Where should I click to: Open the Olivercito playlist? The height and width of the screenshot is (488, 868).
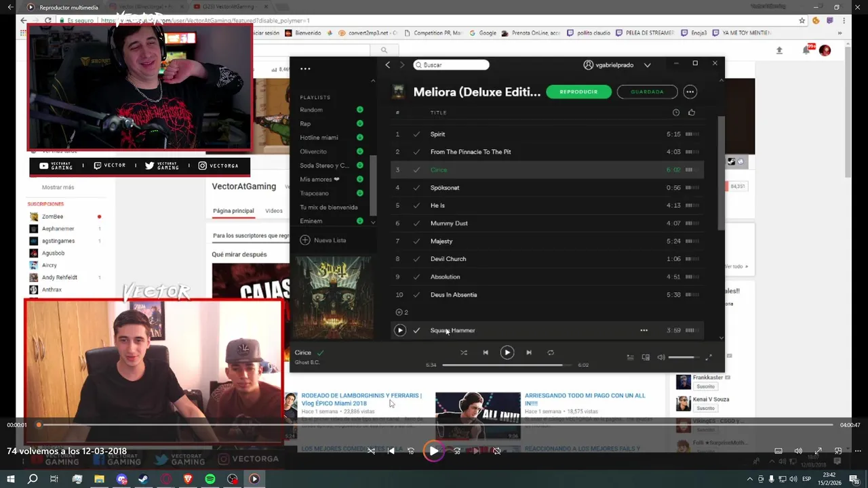pos(313,151)
